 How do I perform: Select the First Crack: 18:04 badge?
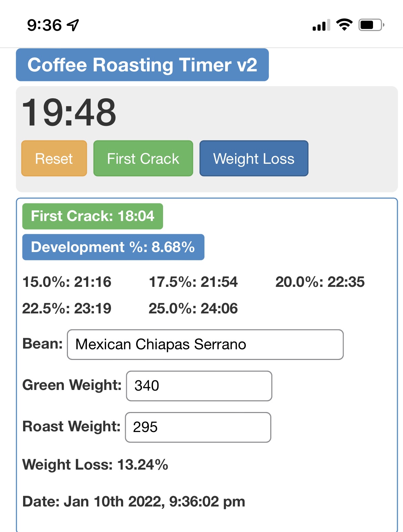pyautogui.click(x=93, y=216)
